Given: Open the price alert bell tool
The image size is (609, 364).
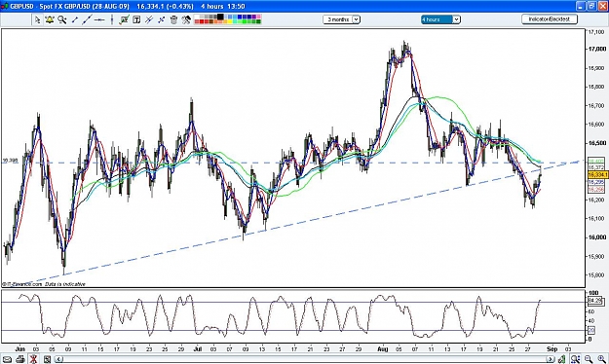Looking at the screenshot, I should [50, 19].
